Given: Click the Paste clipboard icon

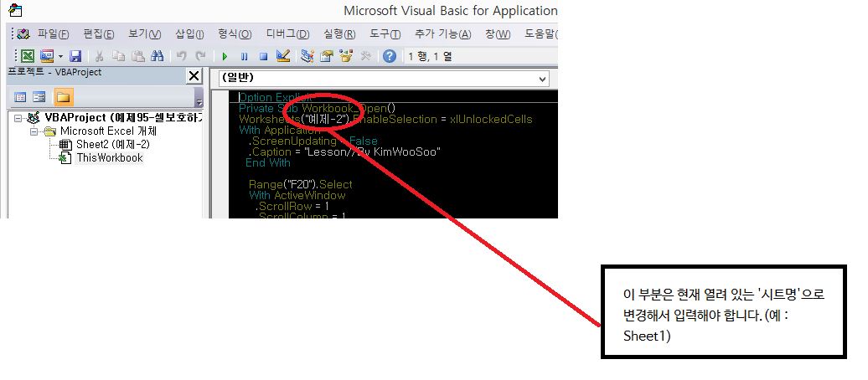Looking at the screenshot, I should point(138,56).
